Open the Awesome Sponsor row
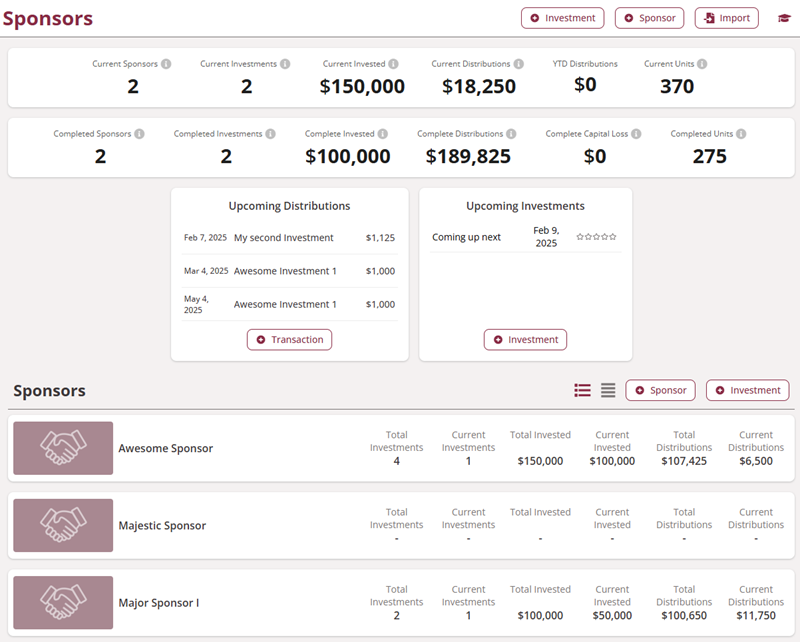 tap(166, 449)
